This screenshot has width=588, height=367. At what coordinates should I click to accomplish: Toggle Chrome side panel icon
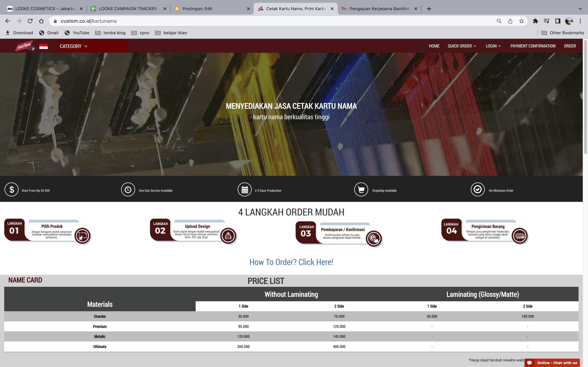(x=558, y=21)
